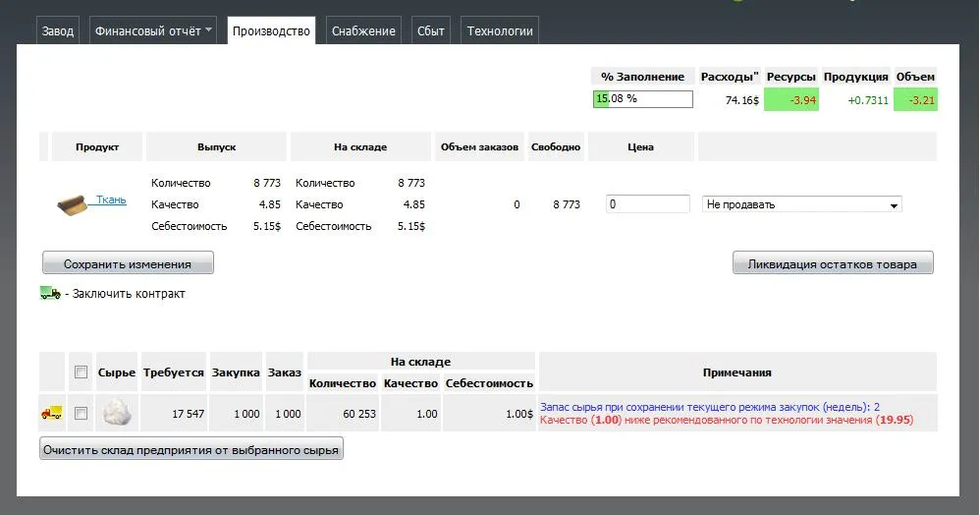This screenshot has height=515, width=980.
Task: Click the red -3.94 Ресурсы value cell
Action: 790,100
